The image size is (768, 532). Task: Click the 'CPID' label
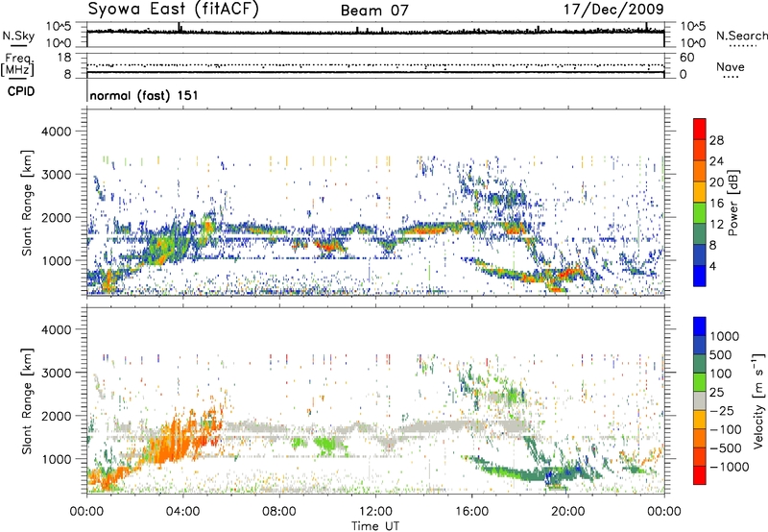(x=21, y=91)
